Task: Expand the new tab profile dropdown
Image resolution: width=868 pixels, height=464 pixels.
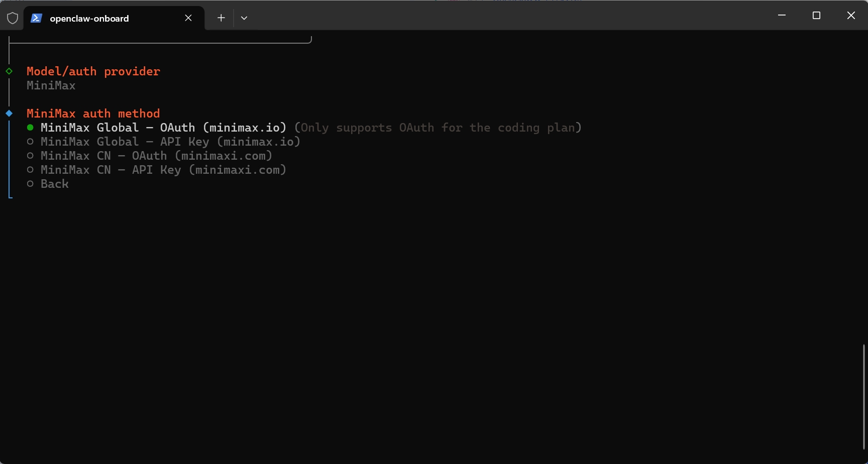Action: [244, 18]
